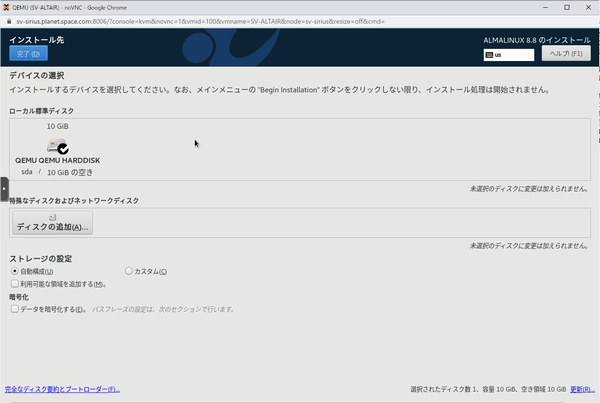
Task: Click the noVNC favicon in title bar
Action: click(x=6, y=7)
